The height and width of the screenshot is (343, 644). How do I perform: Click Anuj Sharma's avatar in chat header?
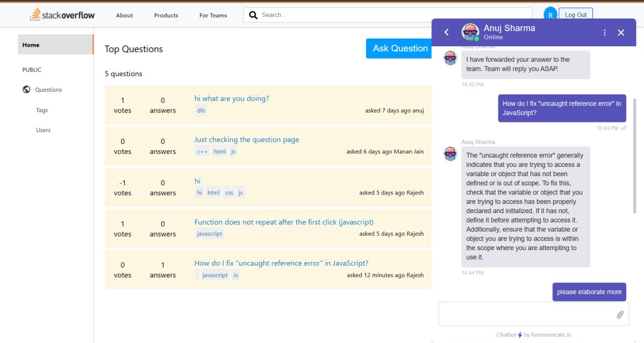[470, 32]
